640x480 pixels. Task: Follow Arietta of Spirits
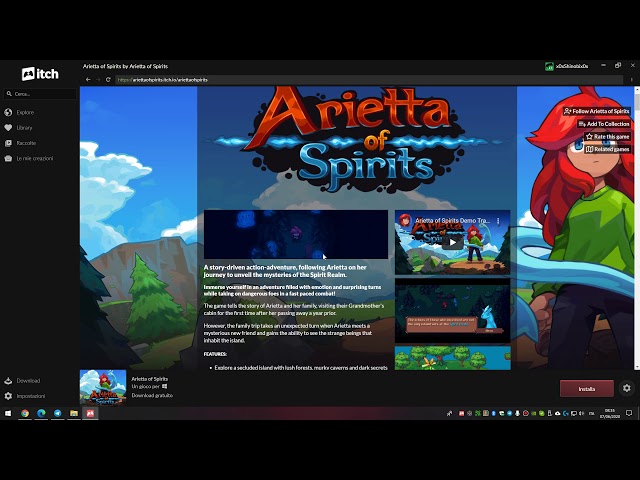pos(597,111)
